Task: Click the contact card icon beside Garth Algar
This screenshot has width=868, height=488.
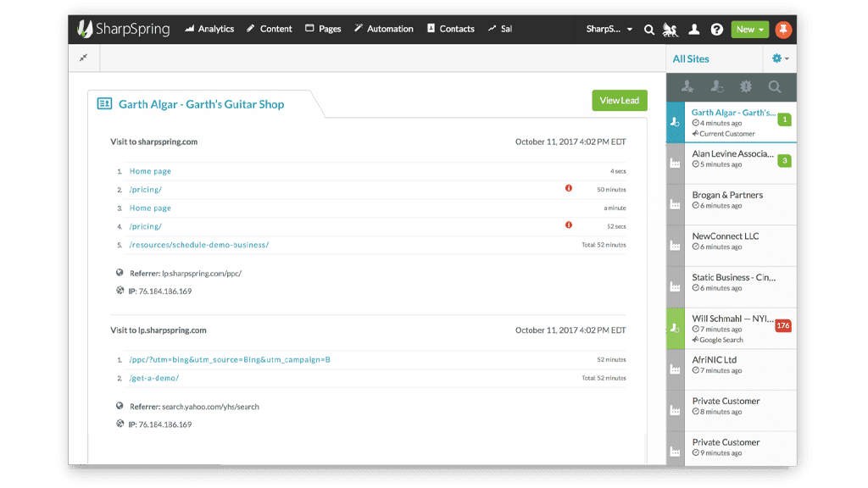Action: pyautogui.click(x=104, y=103)
